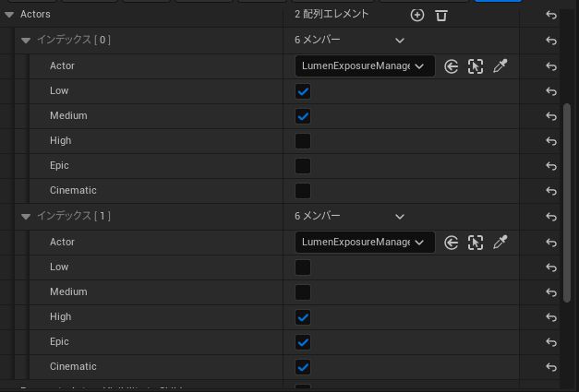Image resolution: width=579 pixels, height=392 pixels.
Task: Pick Index 0 Actor with eyedropper
Action: [500, 66]
